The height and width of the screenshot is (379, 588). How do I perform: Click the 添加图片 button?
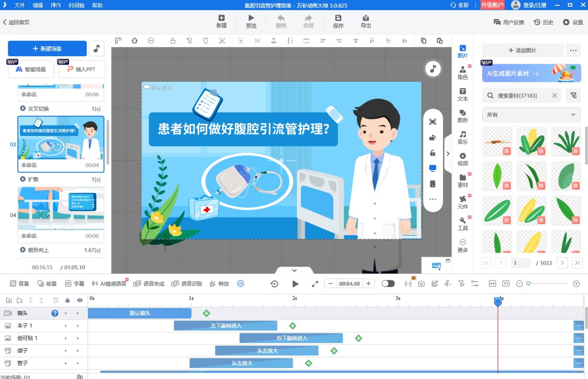pyautogui.click(x=523, y=50)
